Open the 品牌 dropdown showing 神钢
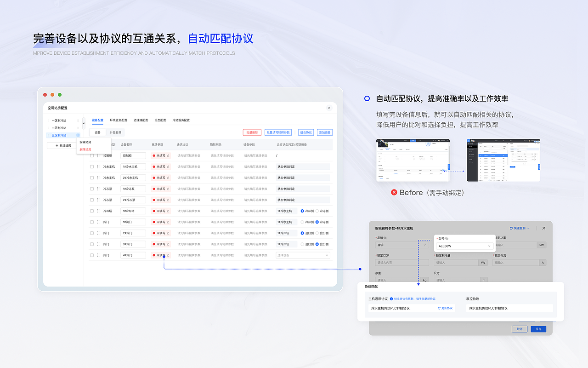The image size is (588, 368). tap(402, 245)
